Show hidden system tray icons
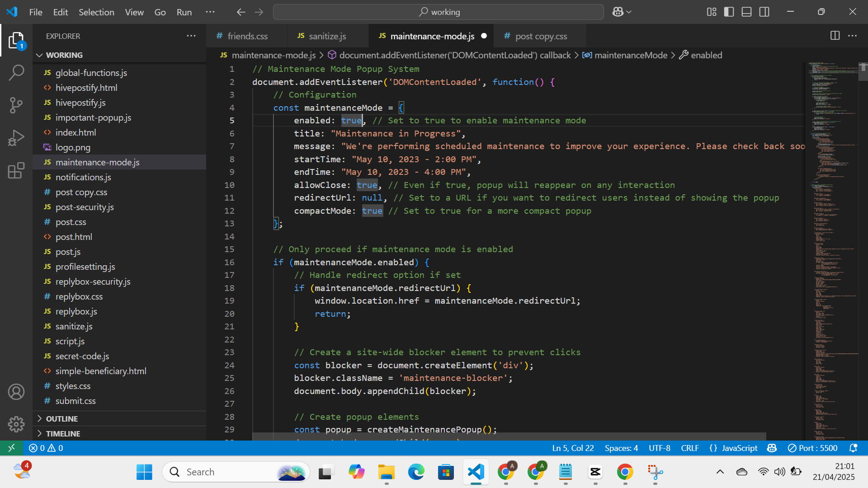868x488 pixels. (x=720, y=472)
